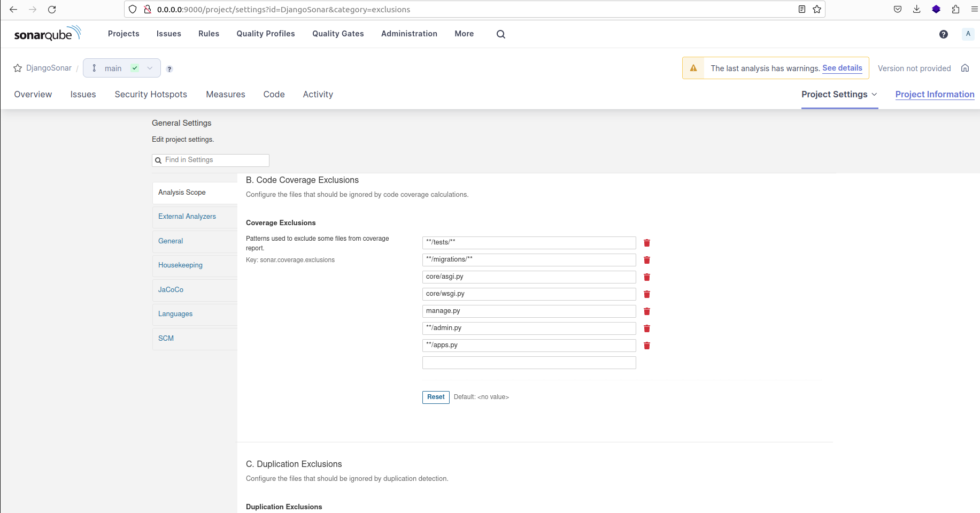
Task: Click the **/tests/** pattern input field
Action: 529,243
